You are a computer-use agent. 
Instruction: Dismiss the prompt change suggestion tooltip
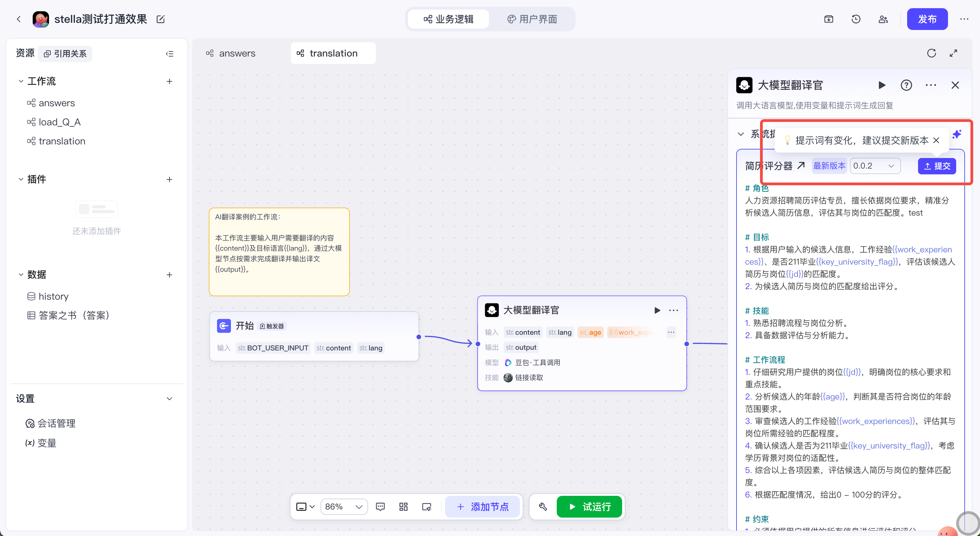936,140
